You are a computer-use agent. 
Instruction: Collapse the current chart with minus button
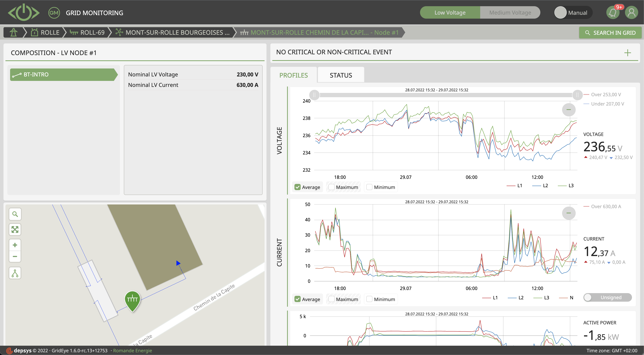click(x=568, y=213)
